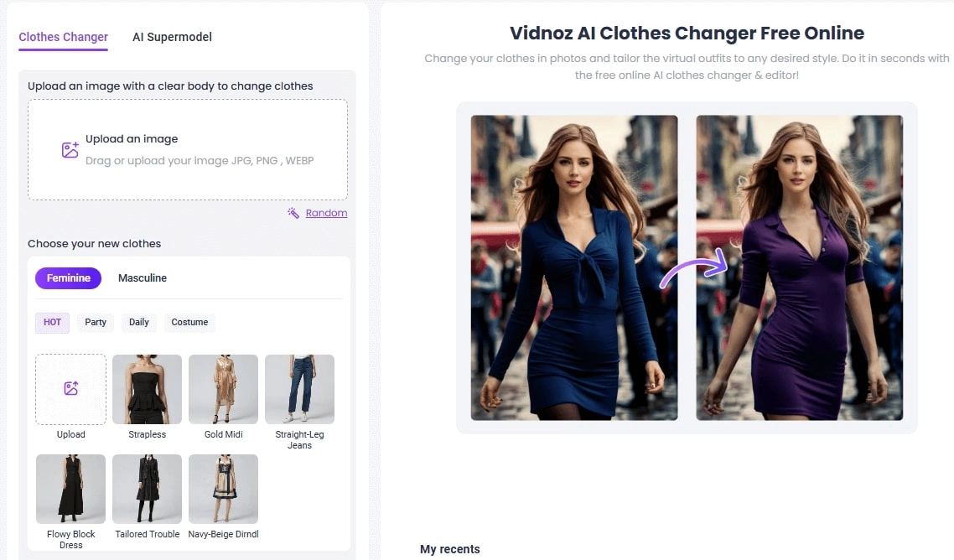
Task: Click the Random link
Action: (x=326, y=213)
